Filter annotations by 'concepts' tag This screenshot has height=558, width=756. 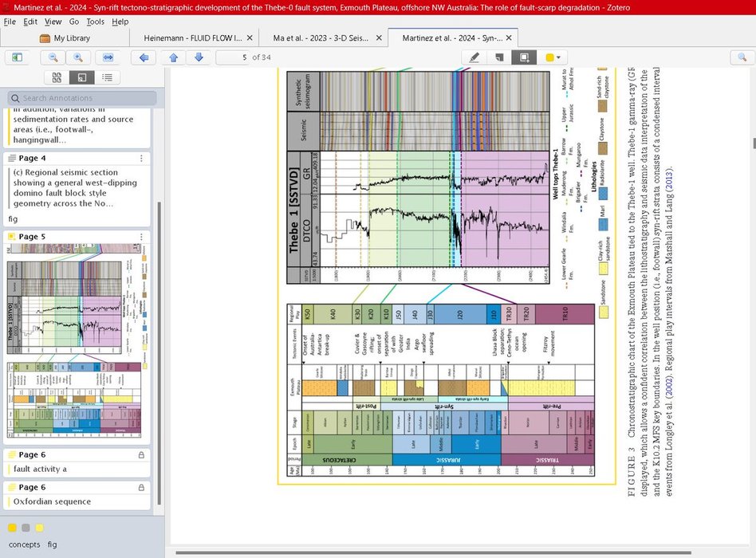tap(25, 544)
